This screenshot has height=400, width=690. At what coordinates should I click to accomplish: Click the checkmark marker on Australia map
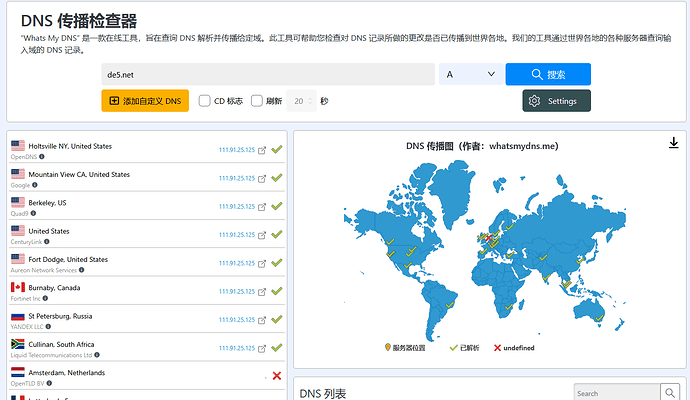[x=599, y=318]
